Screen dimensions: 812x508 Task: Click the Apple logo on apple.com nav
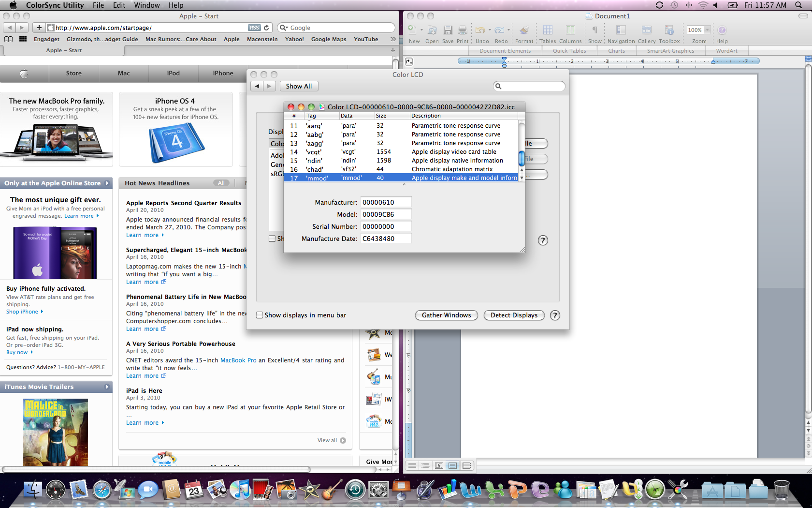(24, 73)
